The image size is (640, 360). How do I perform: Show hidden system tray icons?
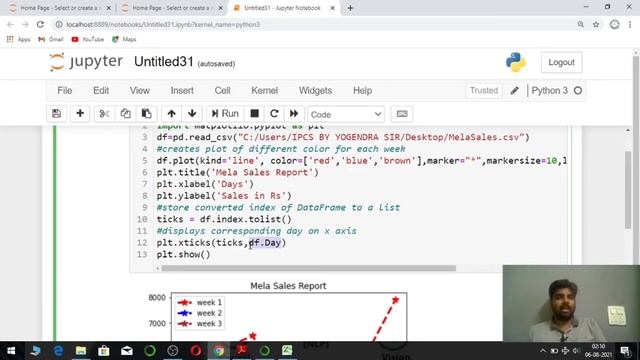(542, 351)
